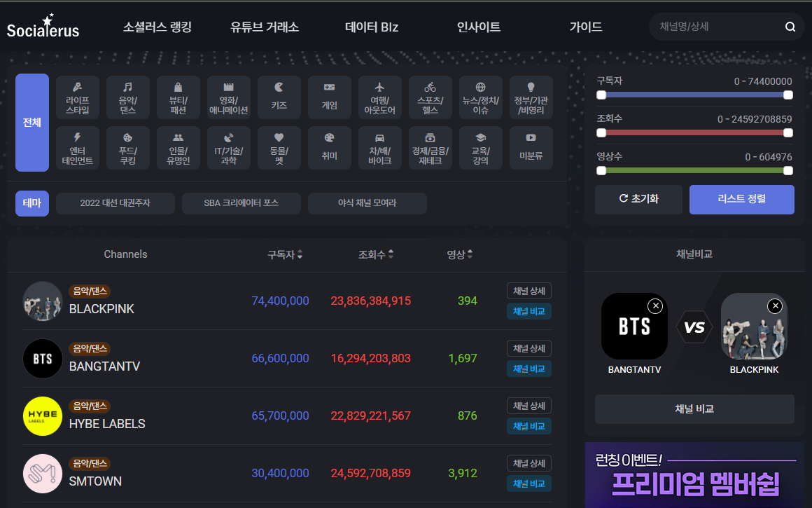812x508 pixels.
Task: Remove BLACKPINK from channel comparison
Action: click(775, 306)
